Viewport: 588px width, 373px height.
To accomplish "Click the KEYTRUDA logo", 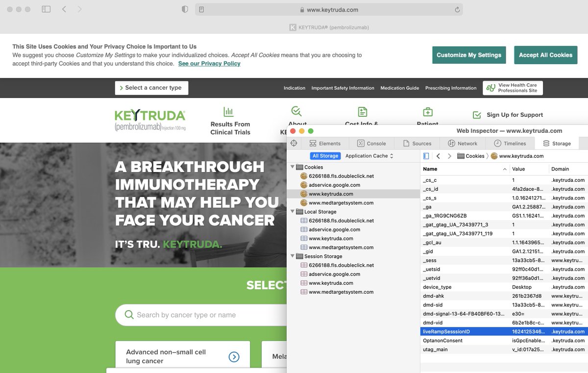I will tap(150, 121).
